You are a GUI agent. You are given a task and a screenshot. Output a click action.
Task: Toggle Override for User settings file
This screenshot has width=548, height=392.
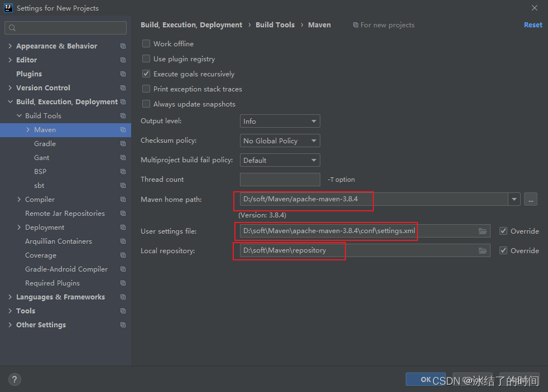(x=503, y=231)
